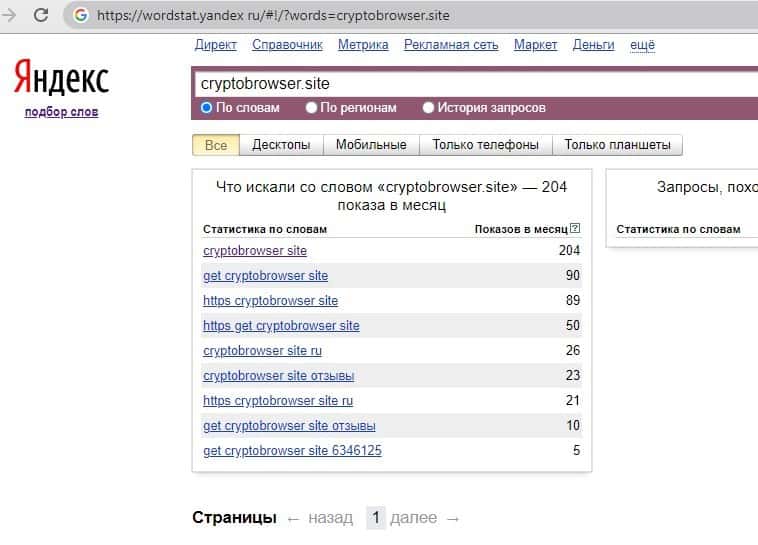Select the По словам radio button

click(207, 108)
